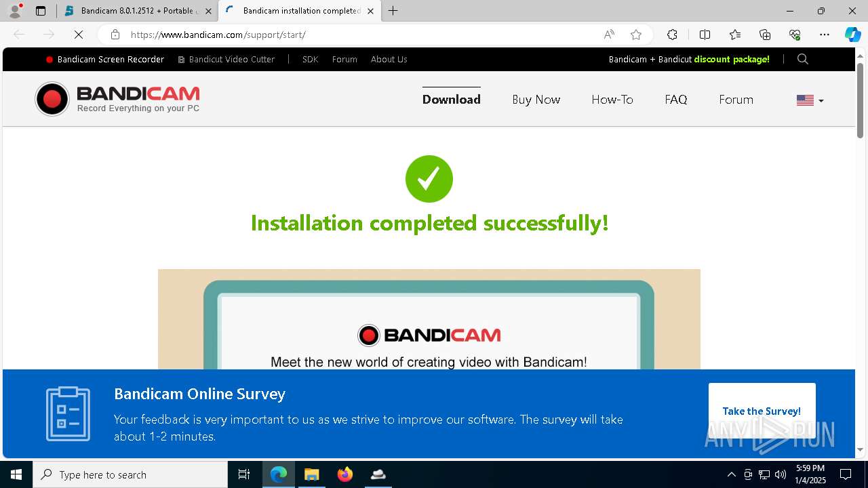This screenshot has width=868, height=488.
Task: Open the Copilot icon
Action: (x=852, y=35)
